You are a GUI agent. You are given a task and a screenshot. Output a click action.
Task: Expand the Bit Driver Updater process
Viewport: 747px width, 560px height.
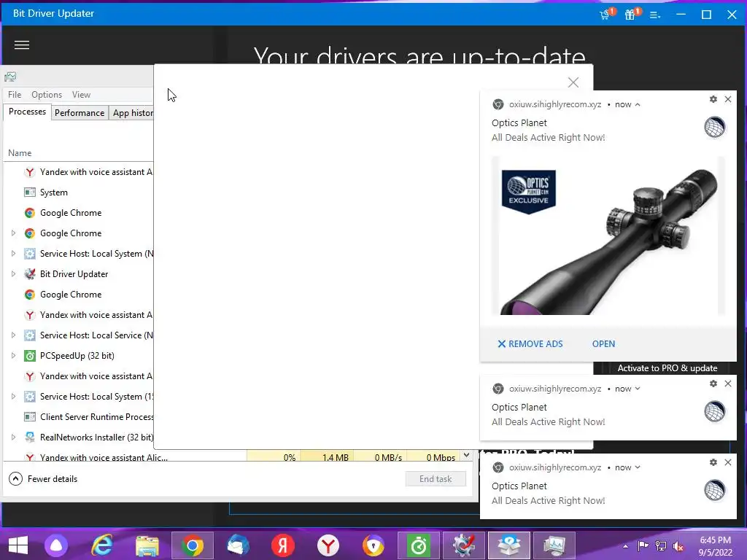coord(13,274)
